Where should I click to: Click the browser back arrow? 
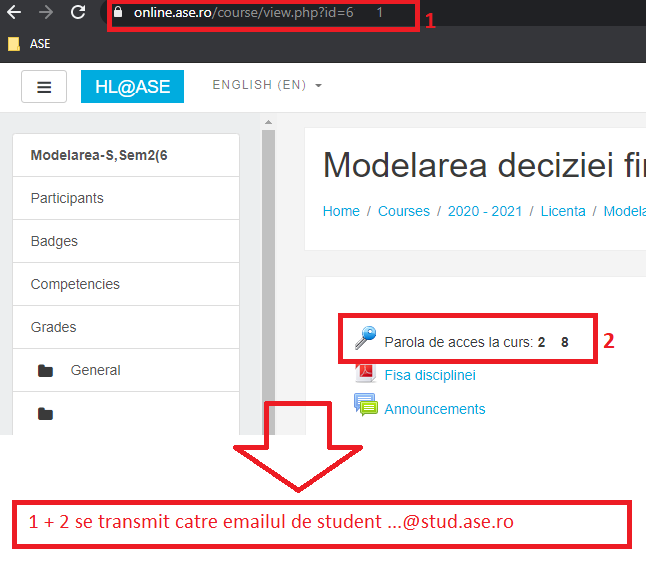point(14,13)
